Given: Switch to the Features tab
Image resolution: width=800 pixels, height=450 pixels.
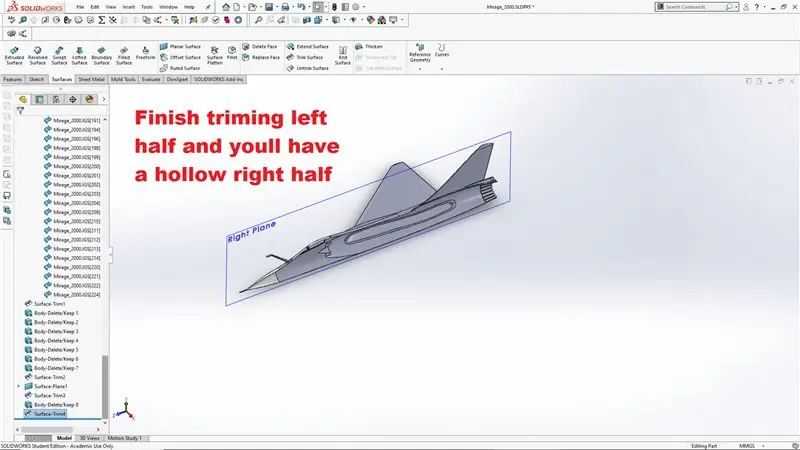Looking at the screenshot, I should (x=13, y=80).
